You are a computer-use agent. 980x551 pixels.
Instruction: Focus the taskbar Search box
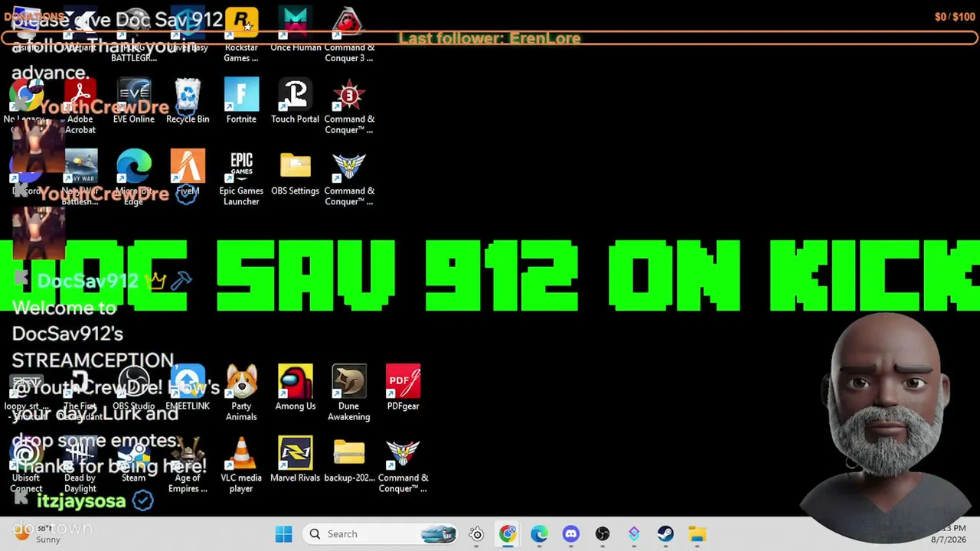[x=381, y=534]
